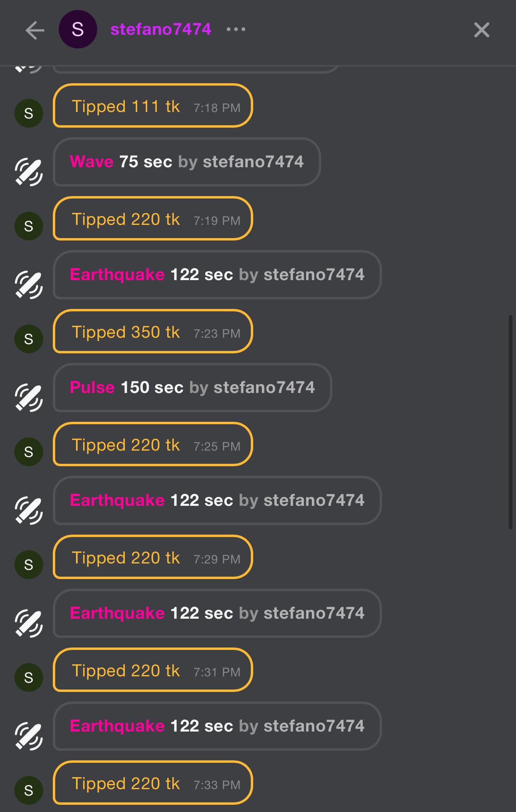
Task: Select the Tipped 350 tk message
Action: coord(152,332)
